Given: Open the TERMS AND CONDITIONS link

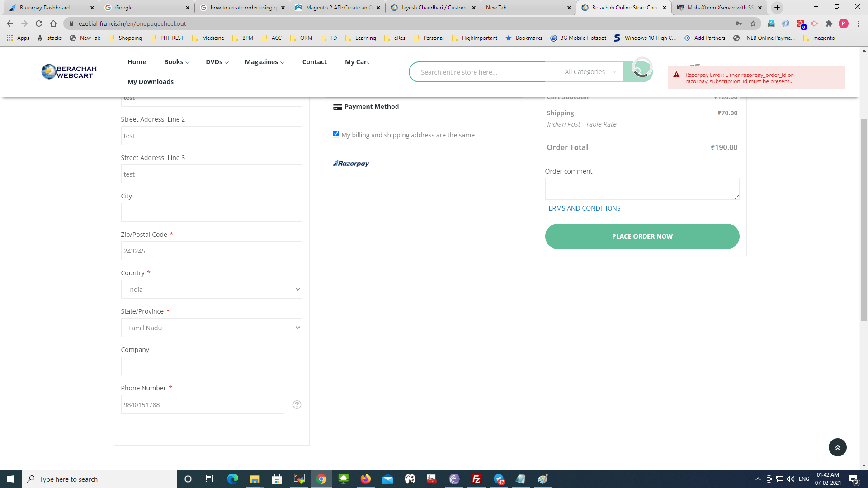Looking at the screenshot, I should (x=582, y=208).
